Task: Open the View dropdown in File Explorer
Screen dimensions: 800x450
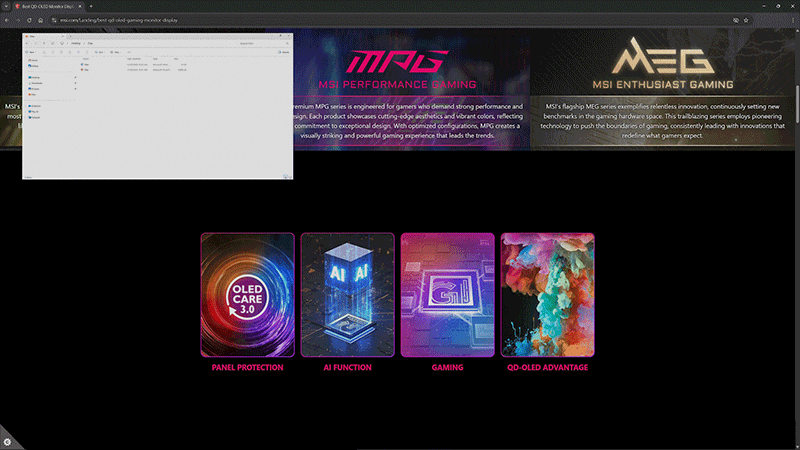Action: (115, 52)
